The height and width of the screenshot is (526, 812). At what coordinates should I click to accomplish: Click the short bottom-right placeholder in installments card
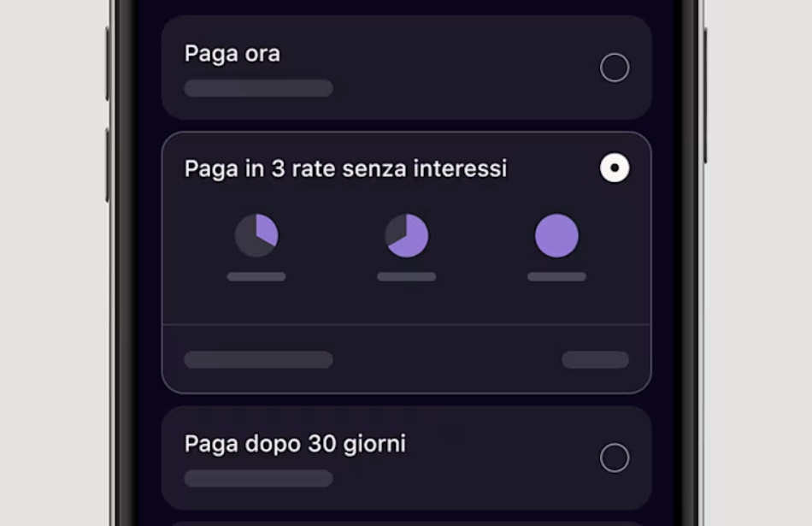595,359
